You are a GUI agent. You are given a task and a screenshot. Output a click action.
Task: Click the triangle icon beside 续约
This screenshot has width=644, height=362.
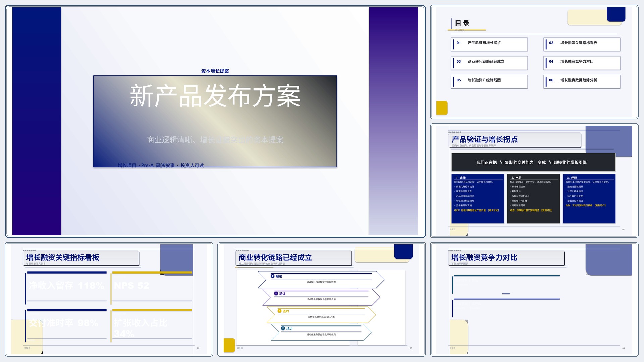point(283,328)
